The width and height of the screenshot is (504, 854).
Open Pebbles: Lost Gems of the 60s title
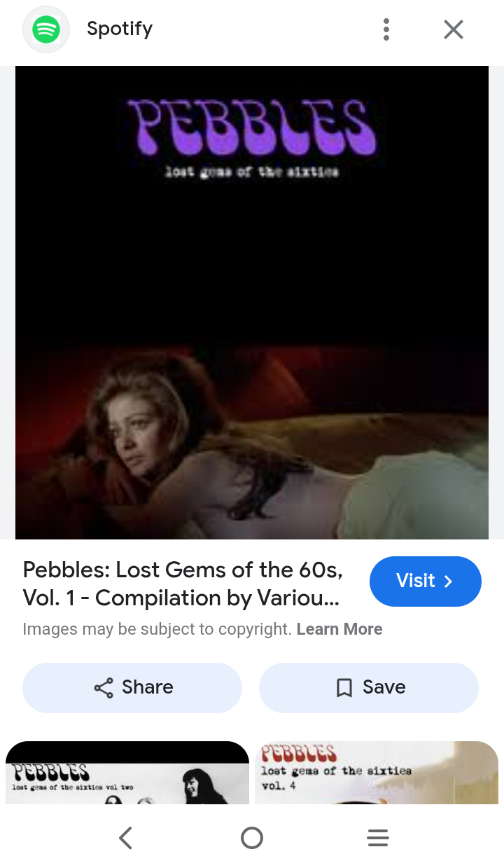point(183,584)
